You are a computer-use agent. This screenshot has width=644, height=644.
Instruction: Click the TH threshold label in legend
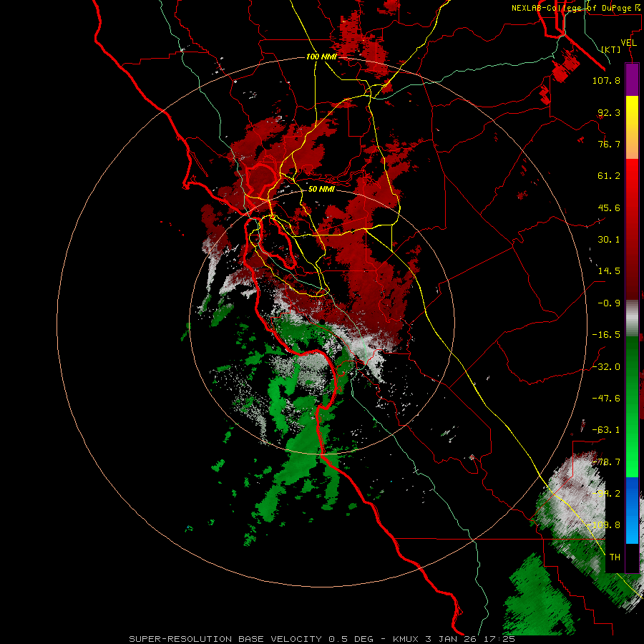[615, 557]
